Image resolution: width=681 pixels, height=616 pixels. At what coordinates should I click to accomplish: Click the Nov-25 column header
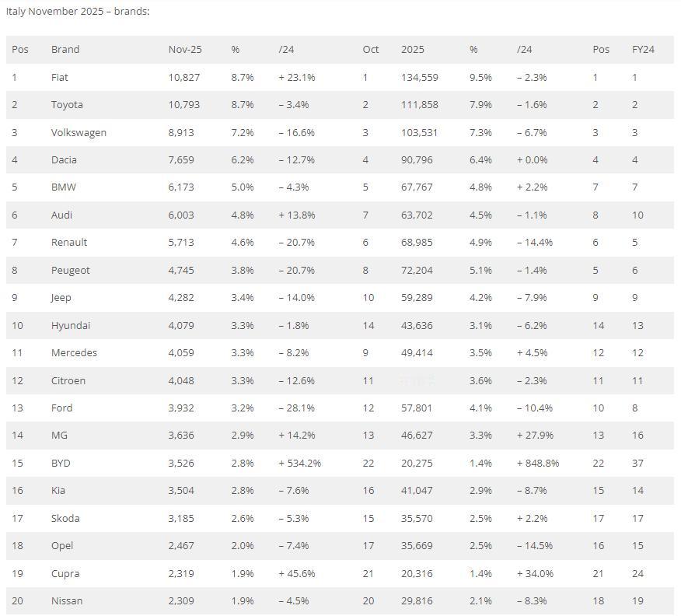click(x=185, y=50)
